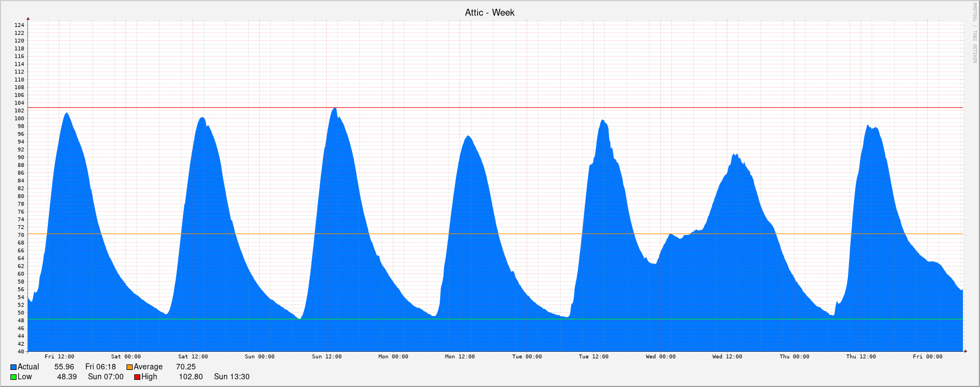Click the 'Fri 06:18' Actual timestamp
Screen dimensions: 980x387
pos(101,367)
